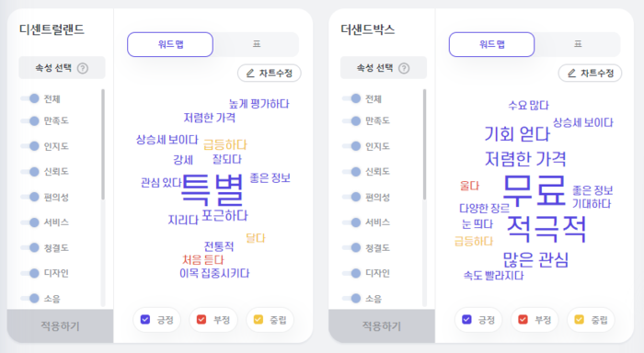Click the pencil icon on 디센트럴랜드 차트수정
Viewport: 644px width, 353px height.
tap(250, 74)
